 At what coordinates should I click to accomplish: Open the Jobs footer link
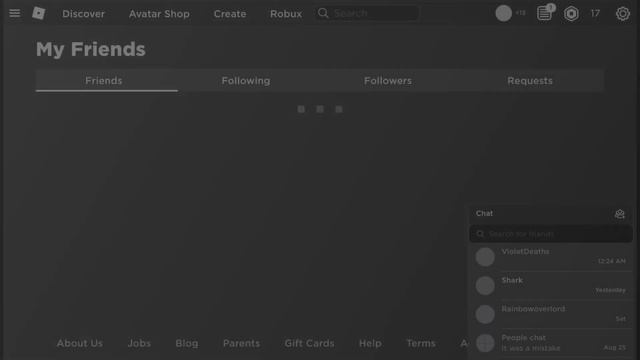(x=139, y=343)
